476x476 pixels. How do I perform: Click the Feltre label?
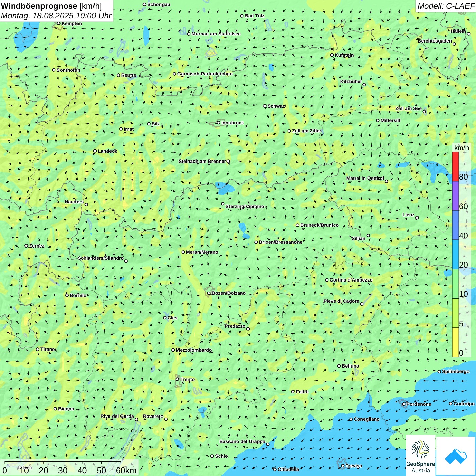click(x=302, y=392)
